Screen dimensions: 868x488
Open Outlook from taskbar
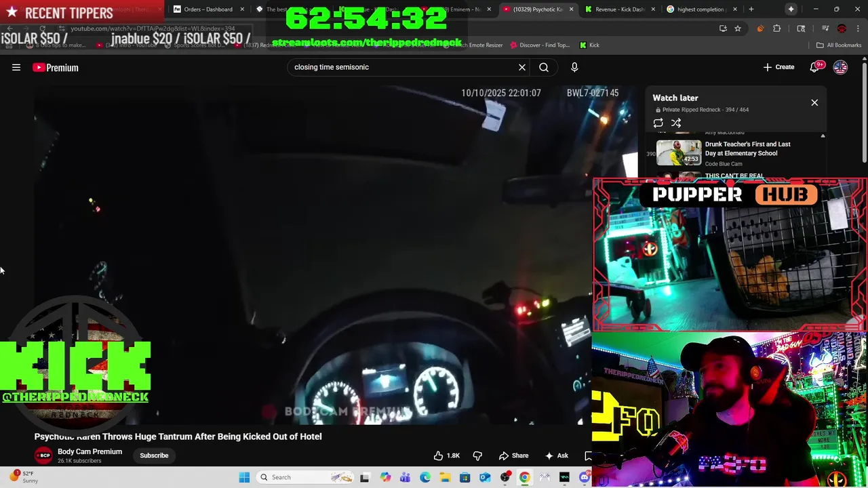[x=485, y=477]
